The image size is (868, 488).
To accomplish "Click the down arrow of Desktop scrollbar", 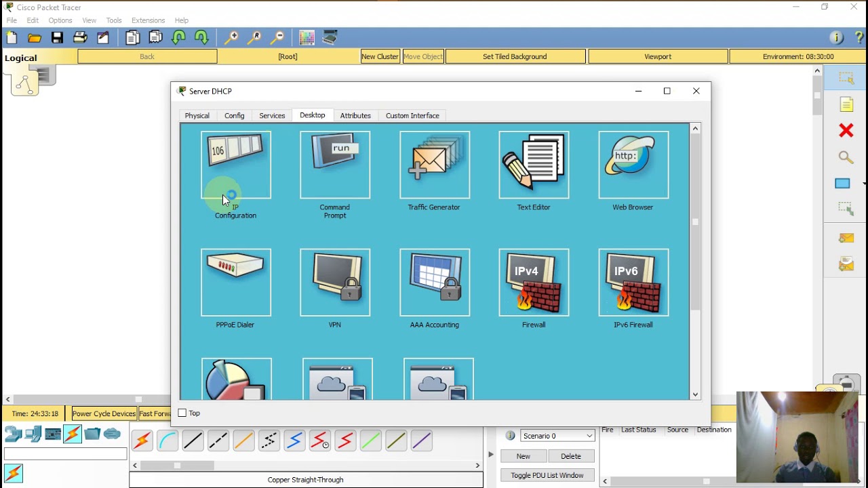I will pos(695,394).
